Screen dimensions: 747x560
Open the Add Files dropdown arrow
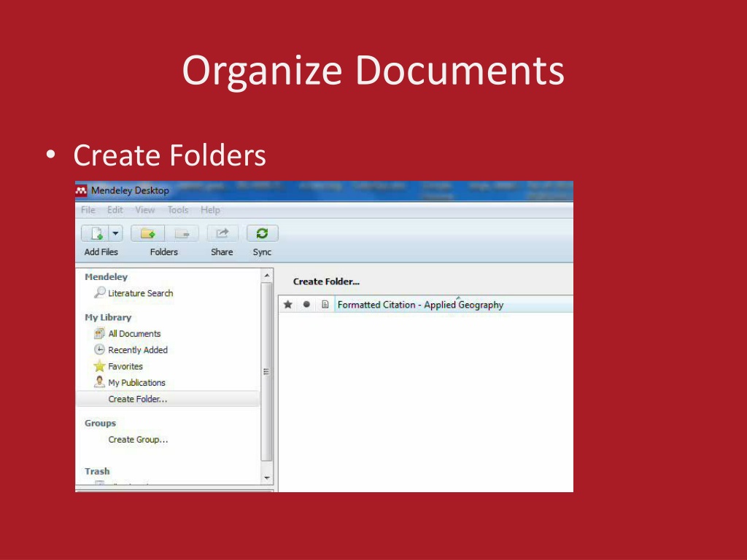[x=116, y=233]
